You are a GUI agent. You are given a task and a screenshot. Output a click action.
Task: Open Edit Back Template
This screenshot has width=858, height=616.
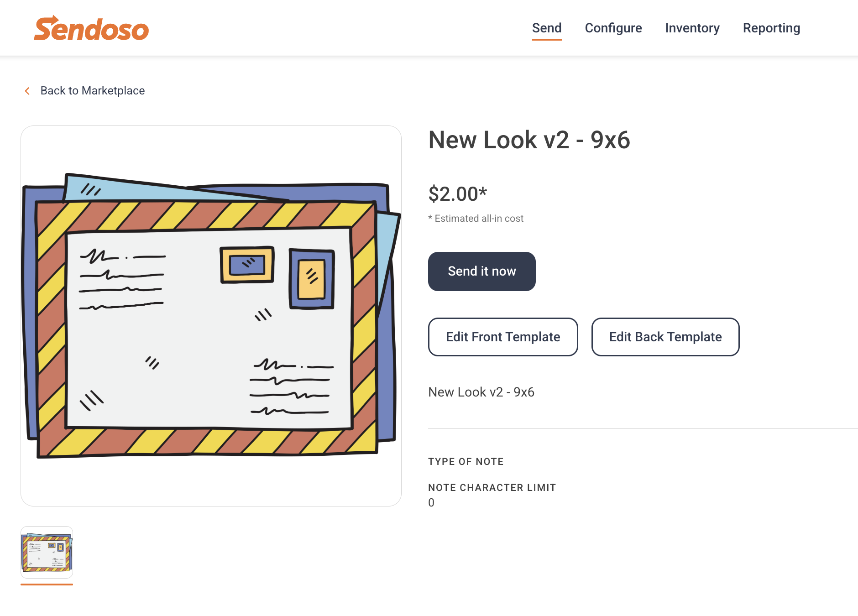click(x=665, y=337)
